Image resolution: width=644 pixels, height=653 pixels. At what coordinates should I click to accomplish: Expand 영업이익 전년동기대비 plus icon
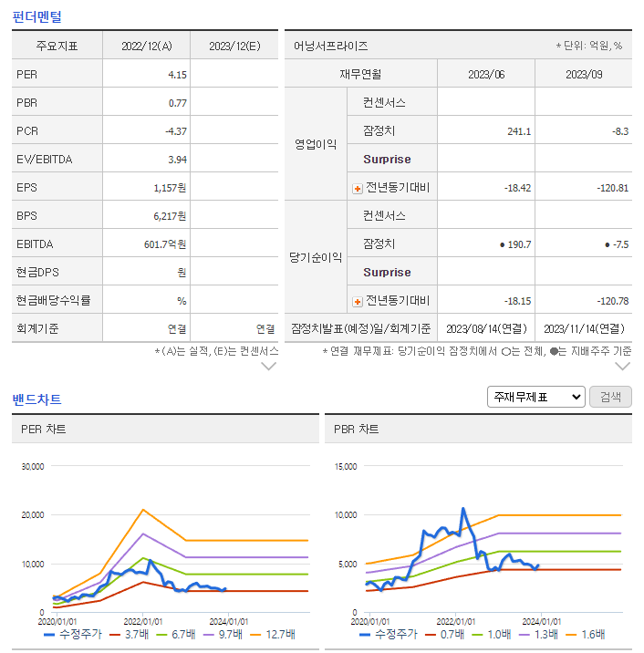tap(357, 189)
